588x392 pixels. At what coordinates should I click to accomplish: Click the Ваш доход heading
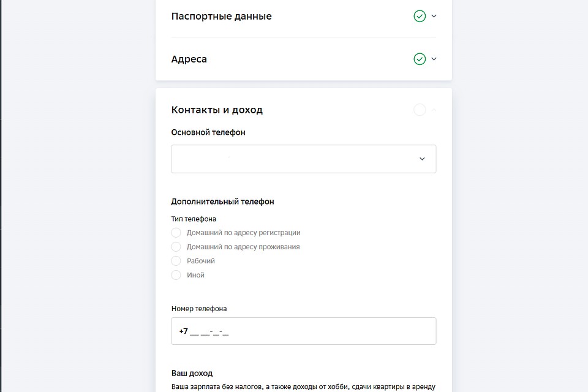(x=192, y=373)
